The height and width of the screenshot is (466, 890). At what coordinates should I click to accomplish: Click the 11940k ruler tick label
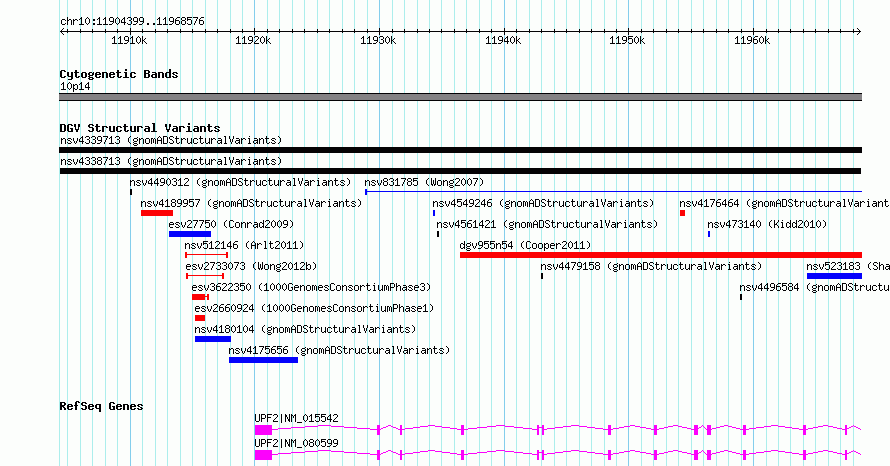click(x=503, y=40)
